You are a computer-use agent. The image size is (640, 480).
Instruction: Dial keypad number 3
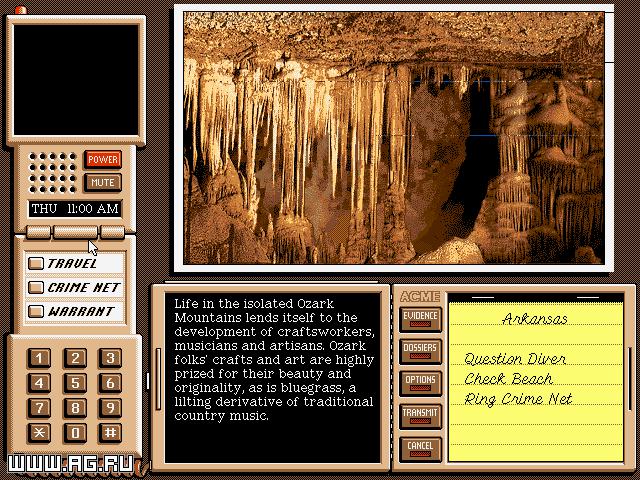click(x=110, y=358)
